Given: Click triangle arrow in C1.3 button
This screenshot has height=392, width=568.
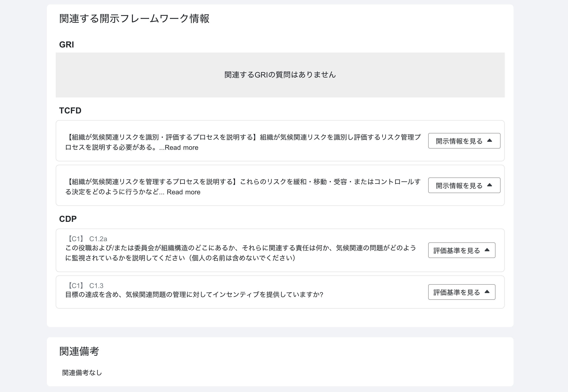Looking at the screenshot, I should 487,292.
